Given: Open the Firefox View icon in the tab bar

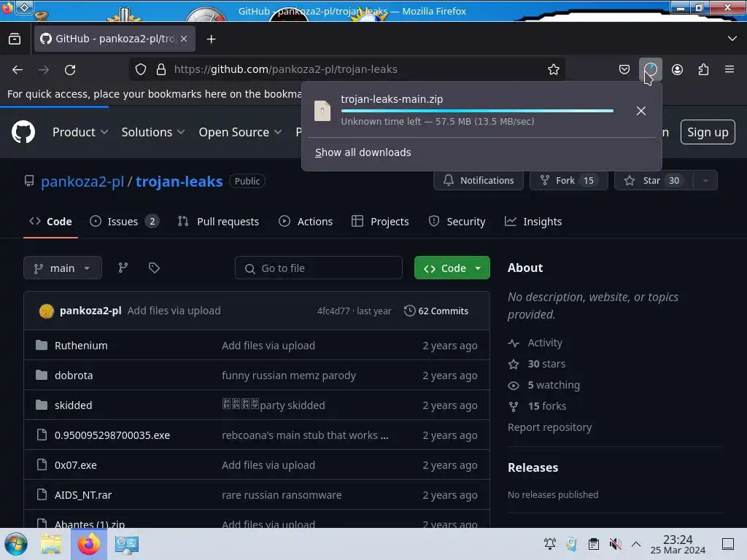Looking at the screenshot, I should (15, 39).
